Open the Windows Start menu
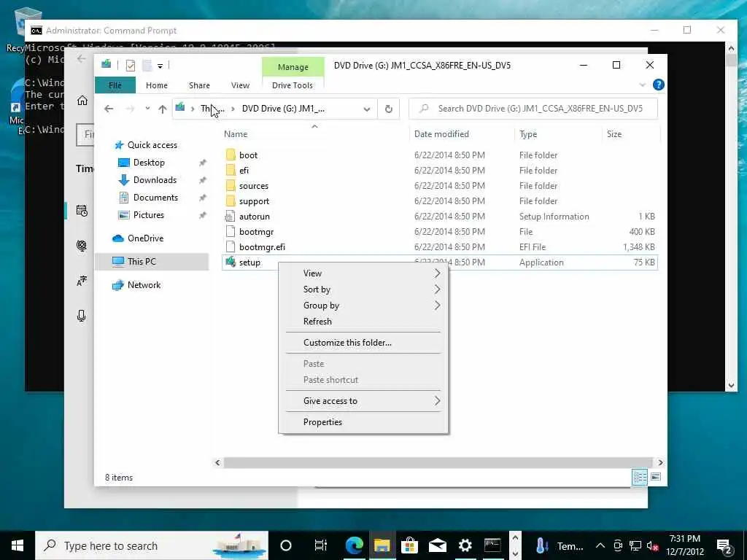The image size is (747, 560). [x=18, y=545]
